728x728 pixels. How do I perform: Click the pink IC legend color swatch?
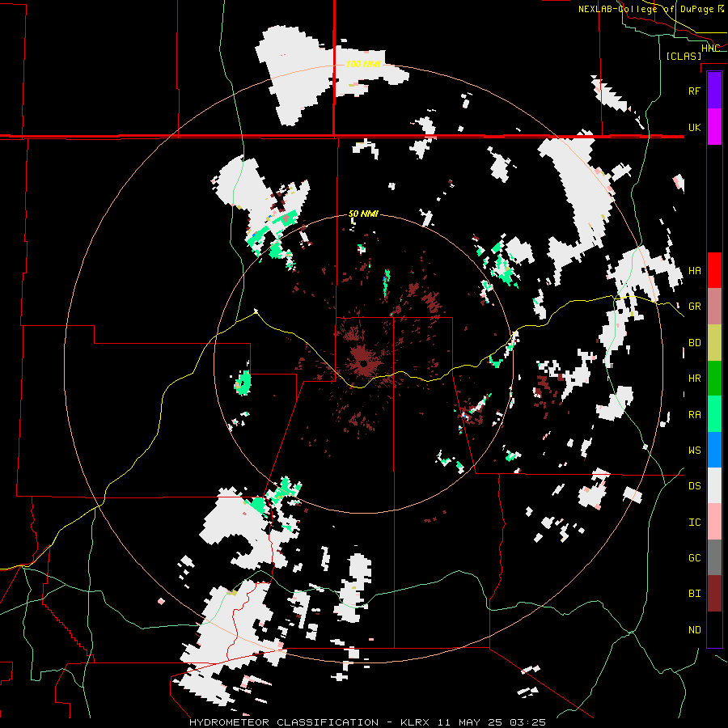(714, 522)
